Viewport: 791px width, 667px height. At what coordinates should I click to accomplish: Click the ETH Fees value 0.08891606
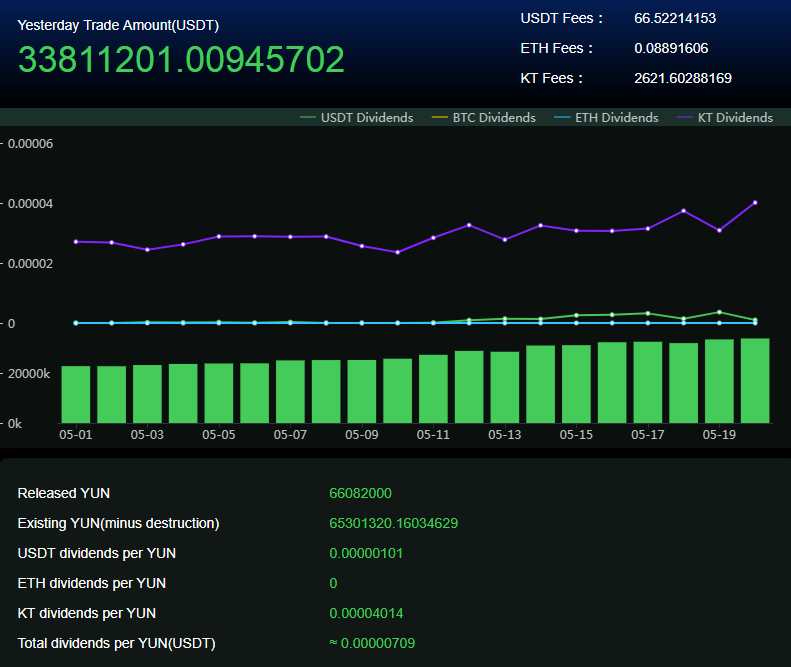coord(671,48)
